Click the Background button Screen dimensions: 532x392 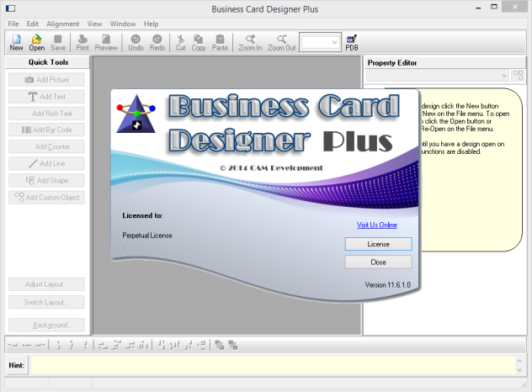tap(46, 325)
